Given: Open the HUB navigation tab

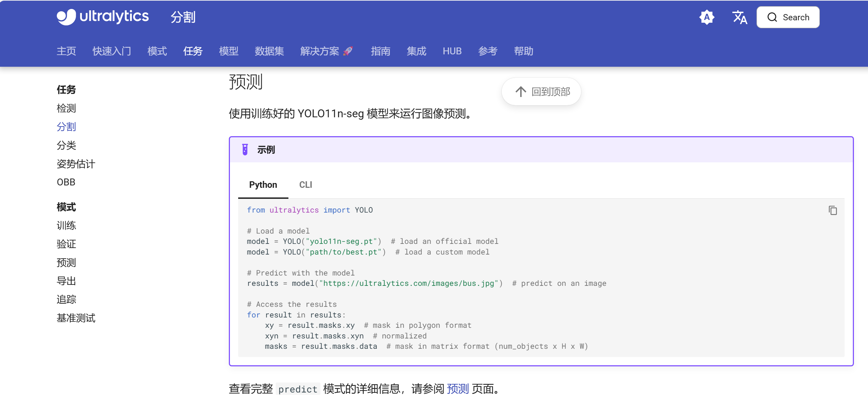Looking at the screenshot, I should point(452,51).
